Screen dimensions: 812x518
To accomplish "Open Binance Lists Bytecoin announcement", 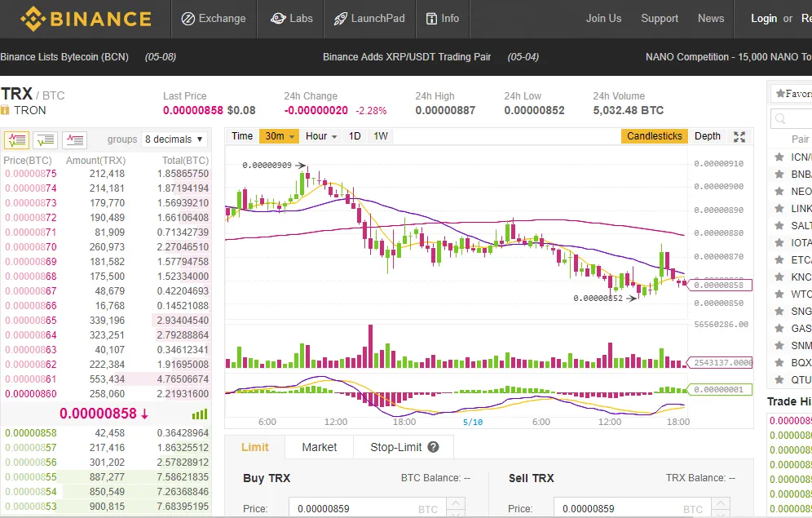I will click(x=64, y=57).
